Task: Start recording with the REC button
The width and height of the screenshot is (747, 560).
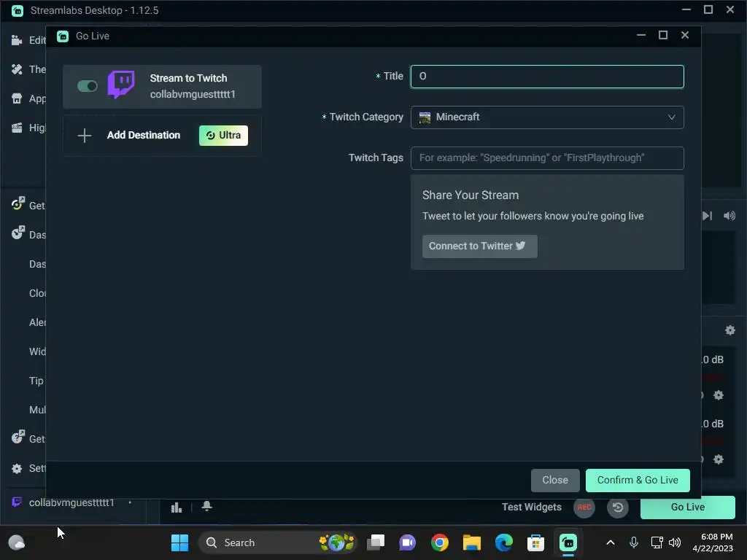Action: click(x=584, y=507)
